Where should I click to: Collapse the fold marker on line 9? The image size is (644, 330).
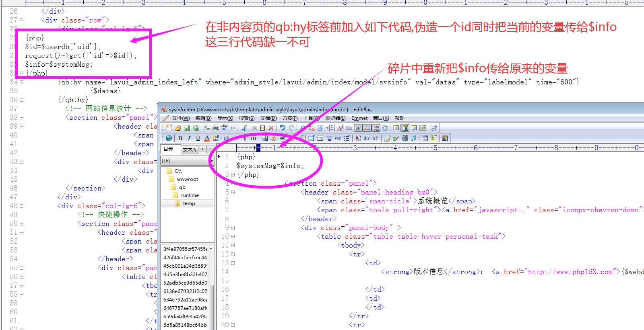tap(233, 228)
